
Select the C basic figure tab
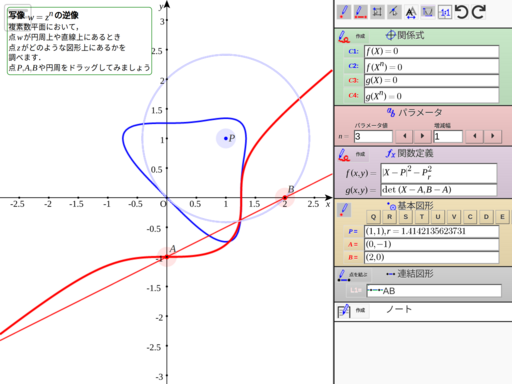point(470,217)
